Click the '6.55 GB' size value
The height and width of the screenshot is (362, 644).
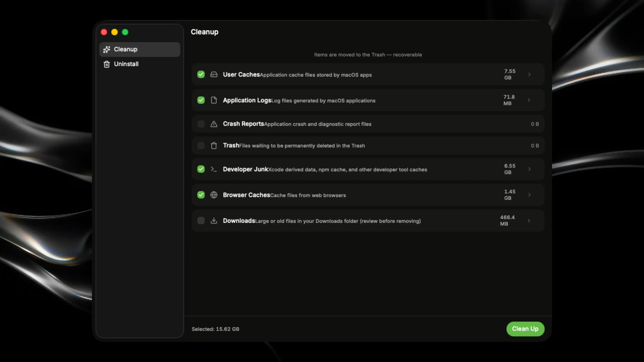point(510,169)
